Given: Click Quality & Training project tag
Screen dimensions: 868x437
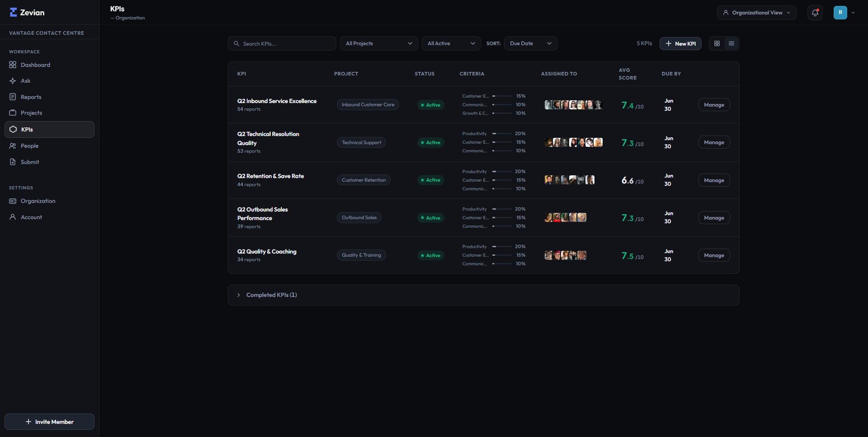Looking at the screenshot, I should (361, 255).
